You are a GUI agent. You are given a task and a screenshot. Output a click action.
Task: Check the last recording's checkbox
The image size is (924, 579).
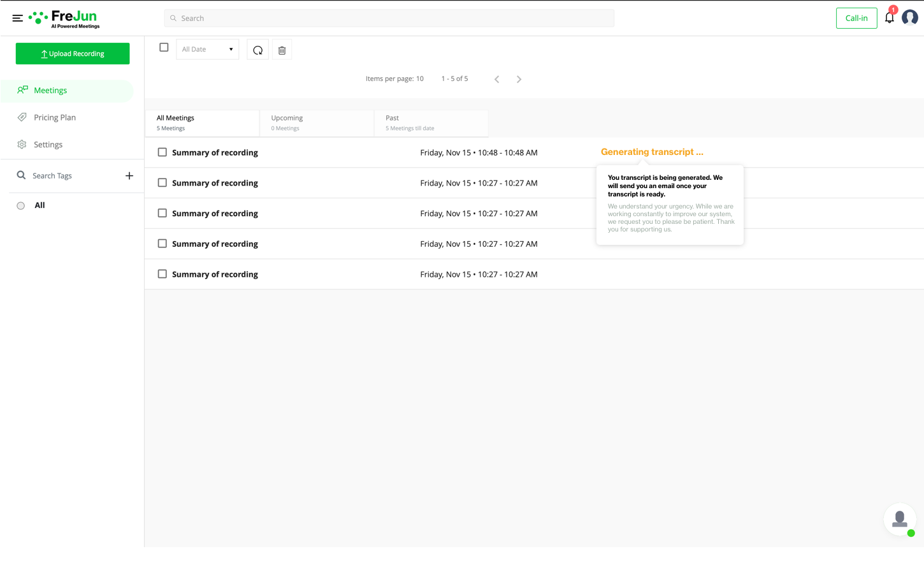[x=162, y=274]
